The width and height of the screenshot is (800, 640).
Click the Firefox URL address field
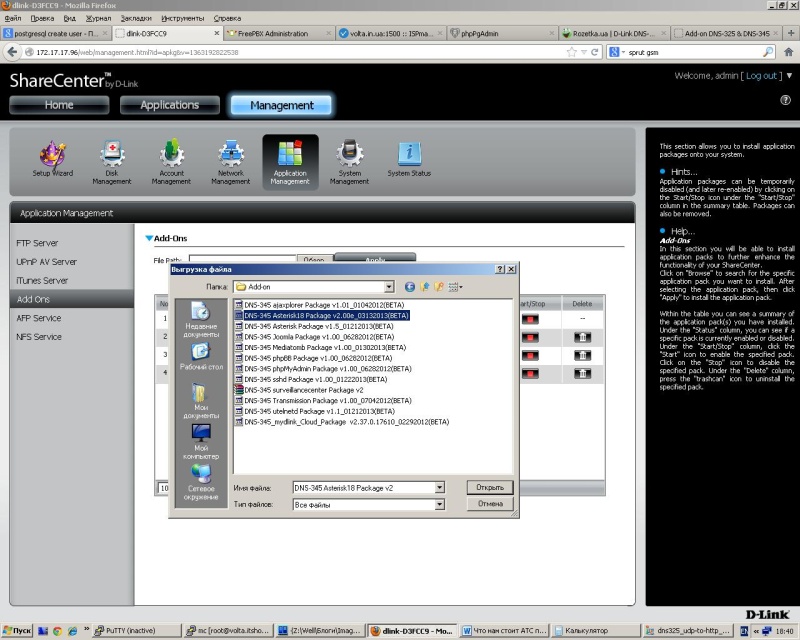(298, 52)
